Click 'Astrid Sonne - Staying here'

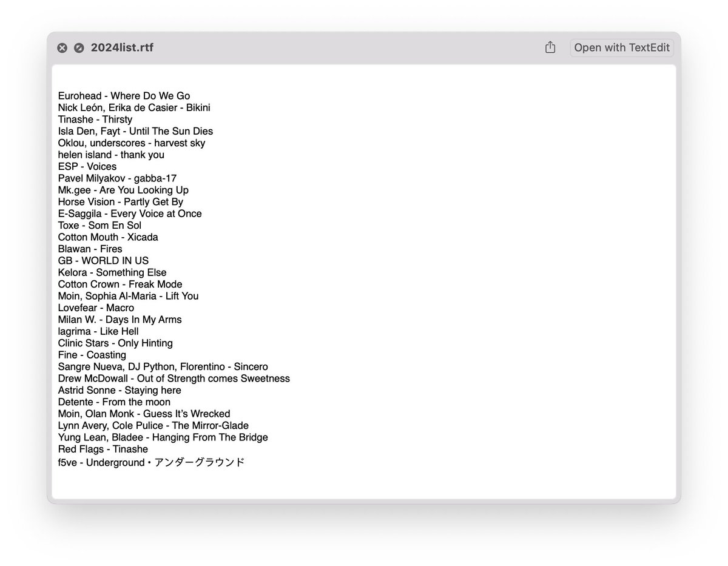tap(120, 390)
